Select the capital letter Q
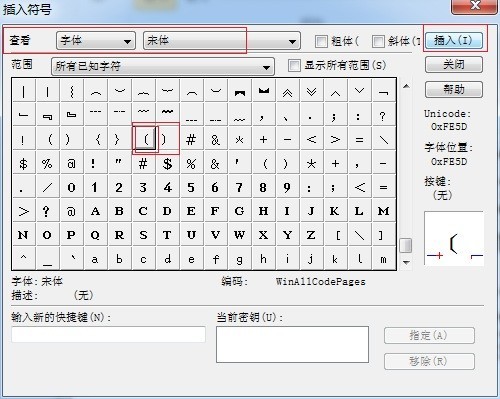500x399 pixels. pyautogui.click(x=95, y=235)
